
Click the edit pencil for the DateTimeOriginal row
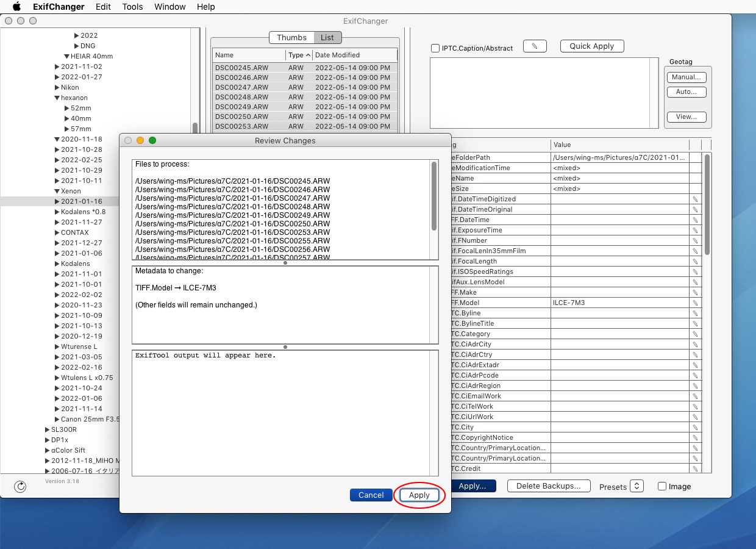coord(694,209)
